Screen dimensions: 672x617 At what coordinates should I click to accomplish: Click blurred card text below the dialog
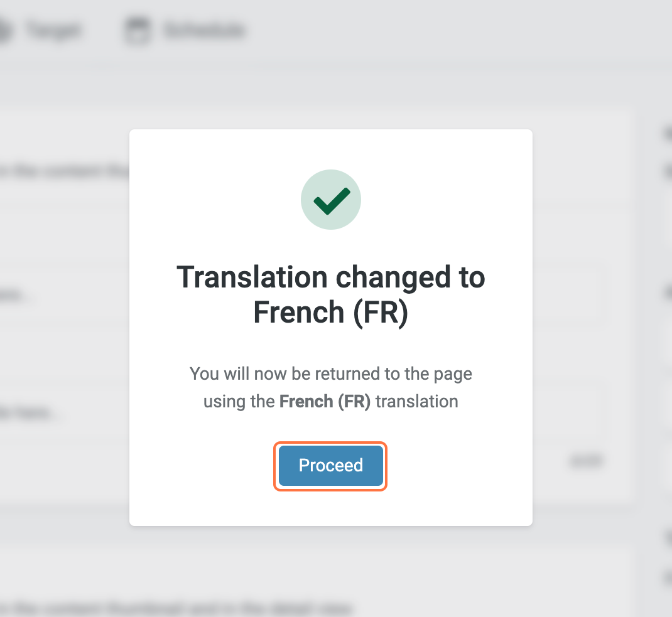click(176, 608)
